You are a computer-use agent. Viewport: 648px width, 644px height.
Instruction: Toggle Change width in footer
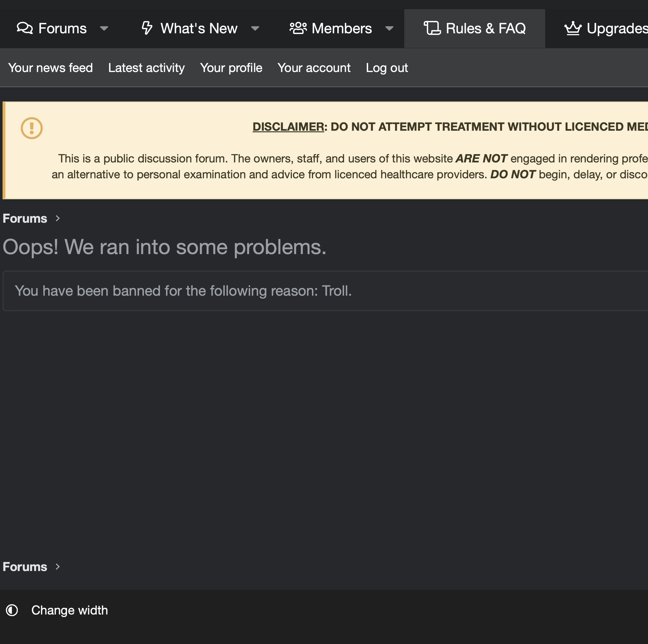pyautogui.click(x=69, y=610)
